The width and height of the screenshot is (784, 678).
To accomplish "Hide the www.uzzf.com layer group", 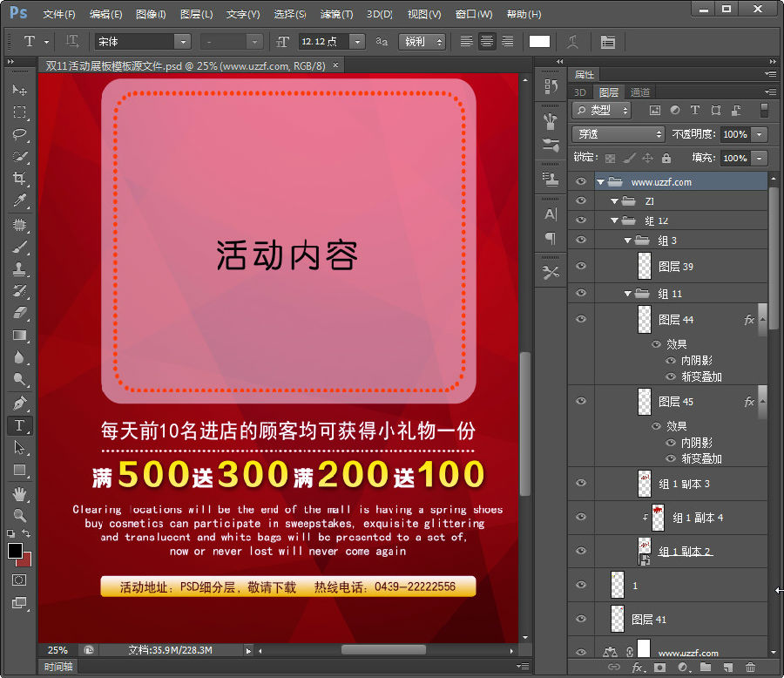I will tap(580, 181).
